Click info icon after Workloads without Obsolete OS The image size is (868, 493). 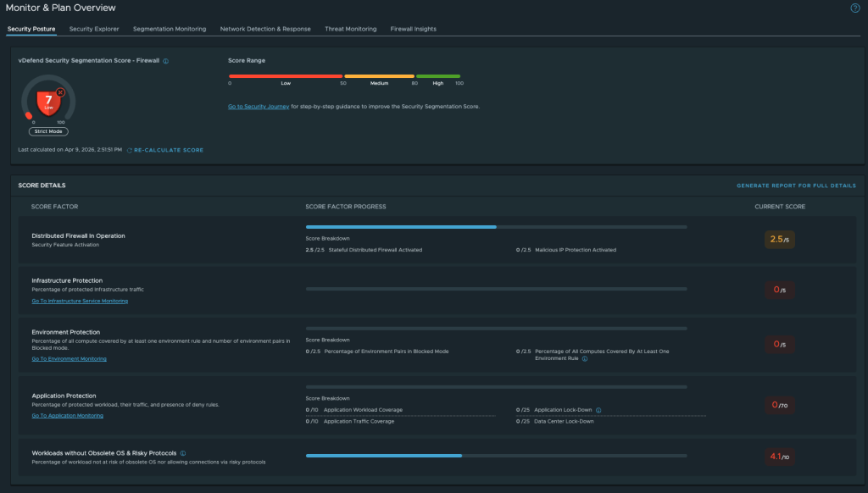point(183,453)
